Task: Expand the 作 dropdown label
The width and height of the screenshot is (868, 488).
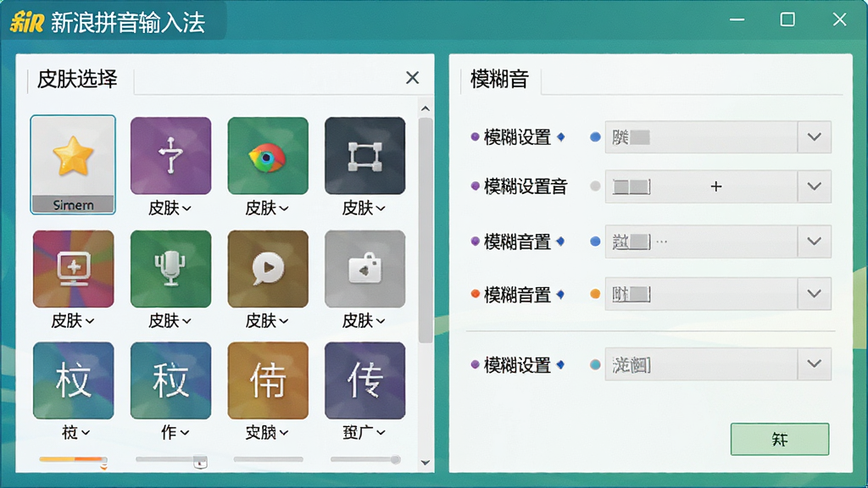Action: (x=175, y=432)
